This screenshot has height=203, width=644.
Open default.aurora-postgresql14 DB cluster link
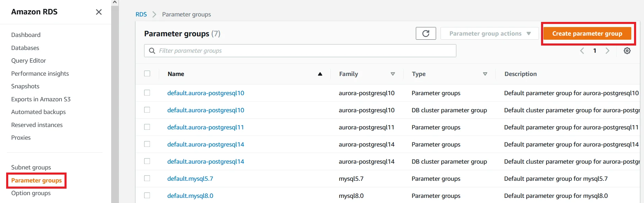206,162
